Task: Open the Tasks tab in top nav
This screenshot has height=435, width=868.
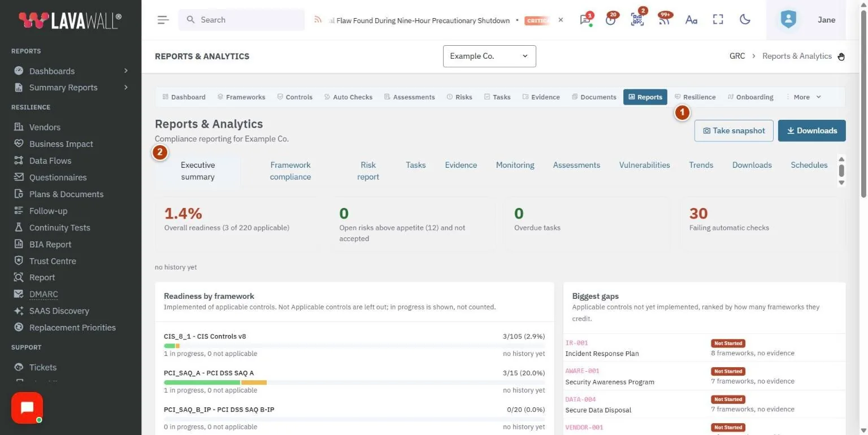Action: (497, 97)
